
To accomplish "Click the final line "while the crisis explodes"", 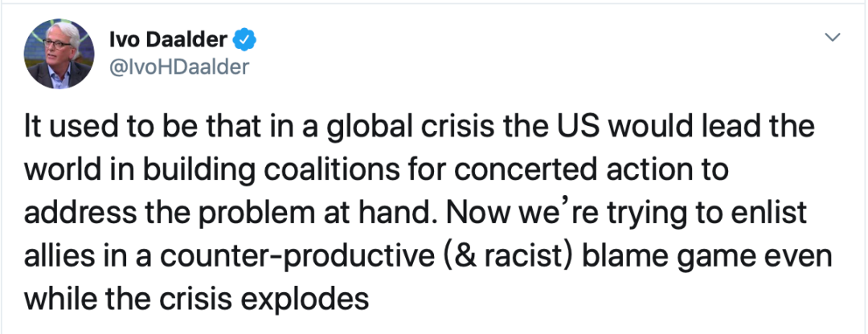I will [197, 300].
